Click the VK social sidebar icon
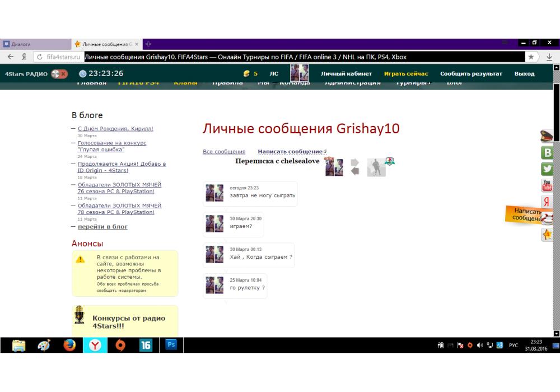The width and height of the screenshot is (560, 392). coord(547,153)
